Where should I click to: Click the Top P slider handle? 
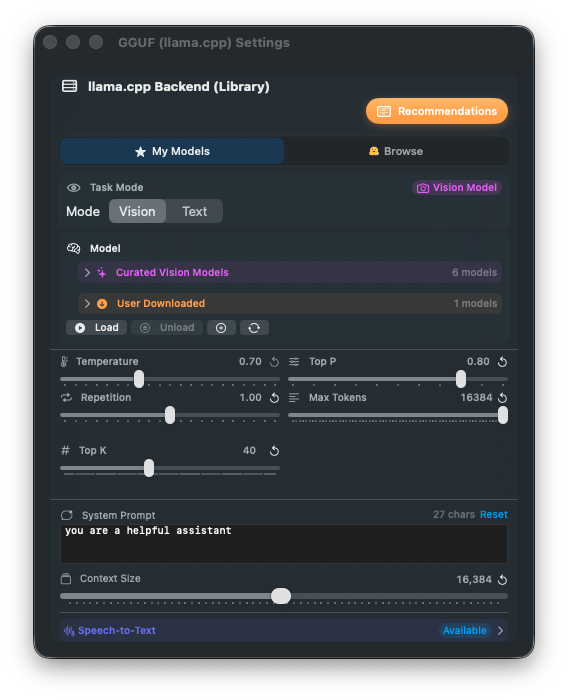pyautogui.click(x=461, y=379)
